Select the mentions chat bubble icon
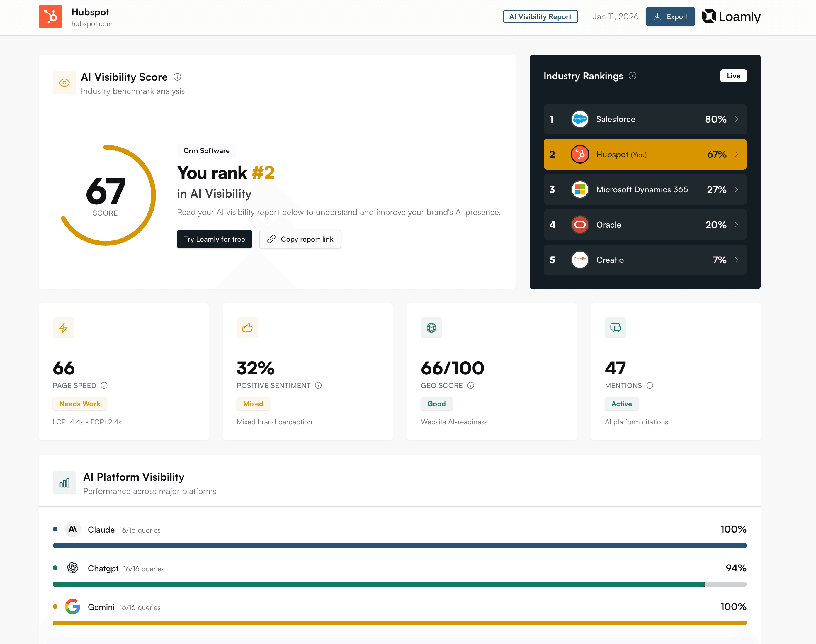This screenshot has height=644, width=816. click(615, 328)
